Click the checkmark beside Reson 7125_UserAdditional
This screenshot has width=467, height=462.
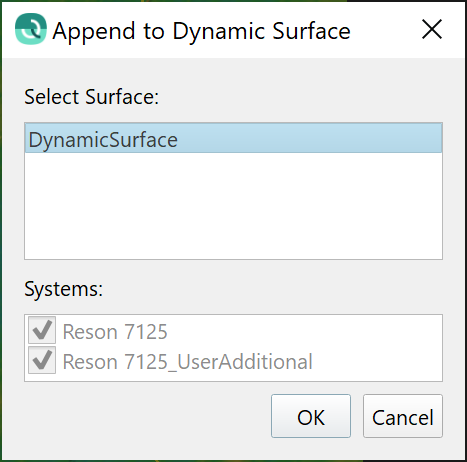42,360
